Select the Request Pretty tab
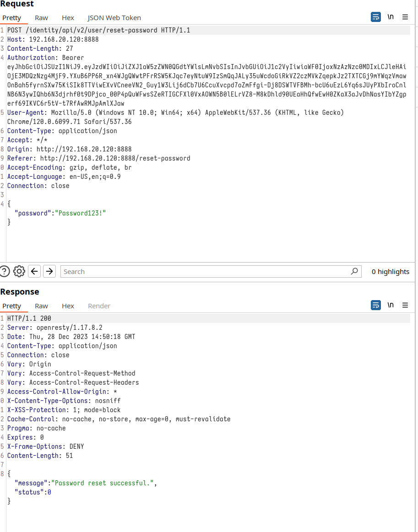This screenshot has width=418, height=532. (12, 18)
